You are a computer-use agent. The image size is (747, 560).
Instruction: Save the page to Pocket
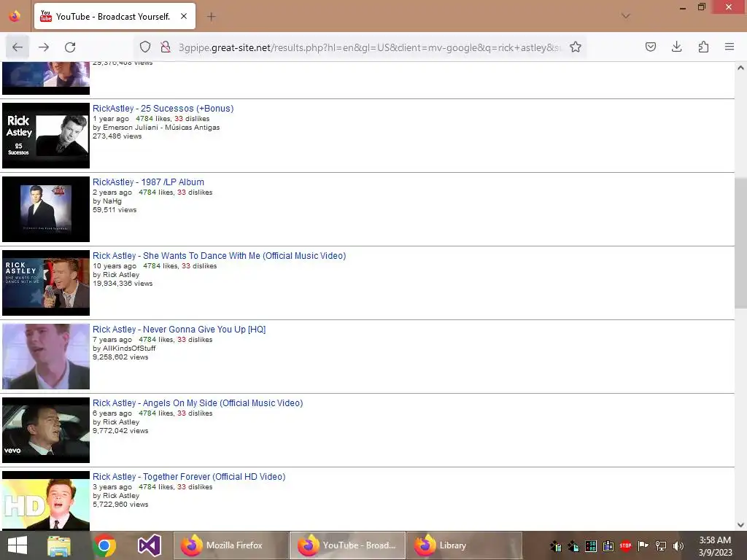pos(651,47)
